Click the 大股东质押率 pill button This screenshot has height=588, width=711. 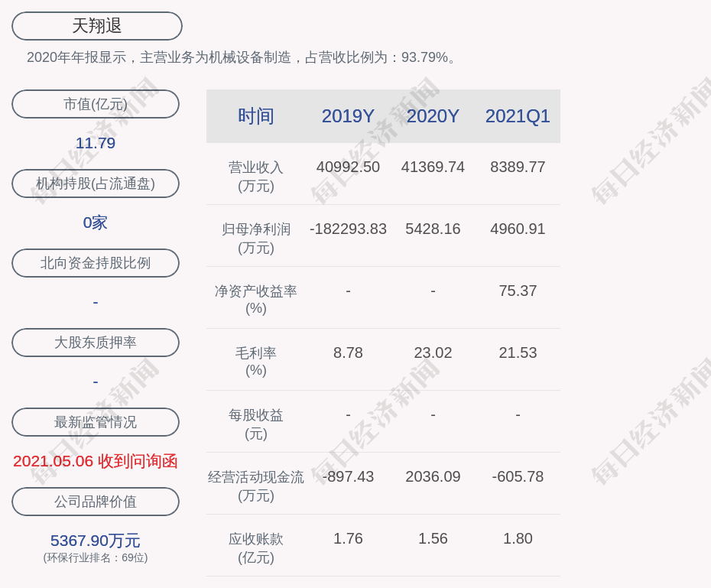coord(96,343)
